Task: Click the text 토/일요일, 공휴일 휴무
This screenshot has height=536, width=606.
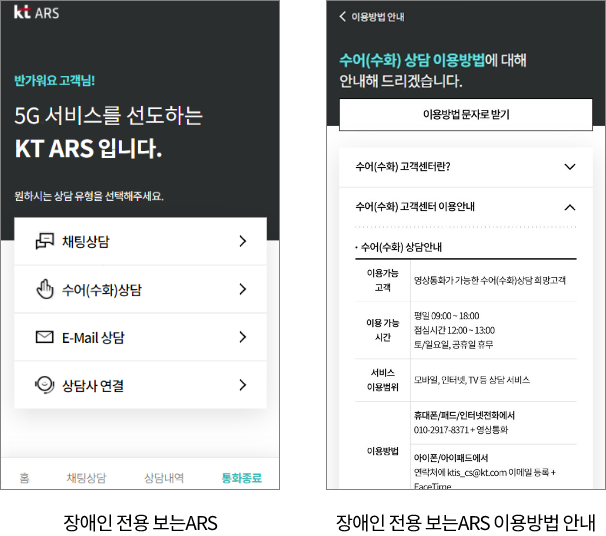Action: (x=453, y=344)
